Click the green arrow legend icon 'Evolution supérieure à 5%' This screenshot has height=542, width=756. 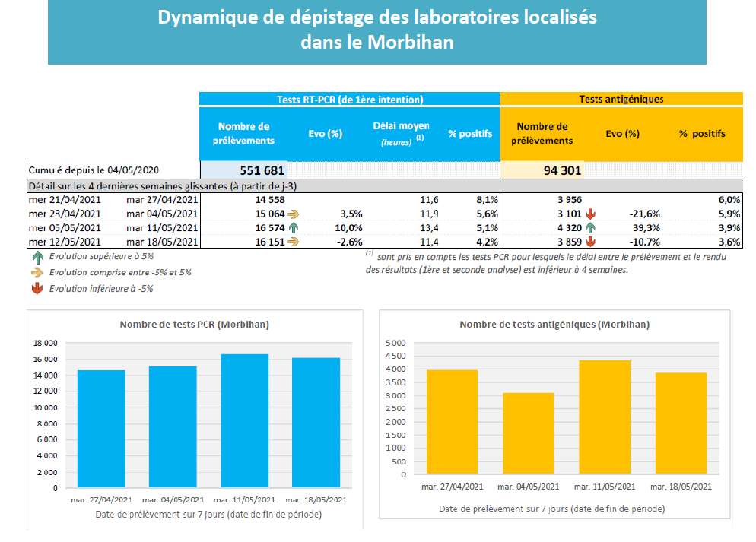tap(37, 257)
